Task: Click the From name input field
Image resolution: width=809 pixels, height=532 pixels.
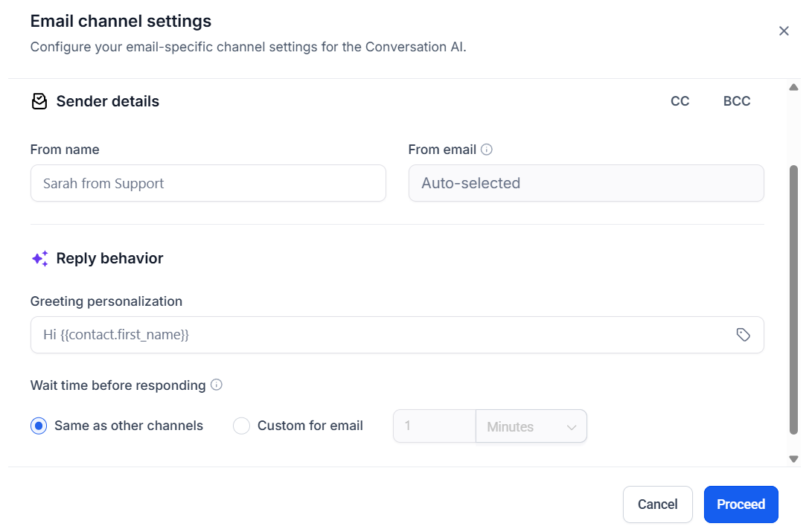Action: point(208,183)
